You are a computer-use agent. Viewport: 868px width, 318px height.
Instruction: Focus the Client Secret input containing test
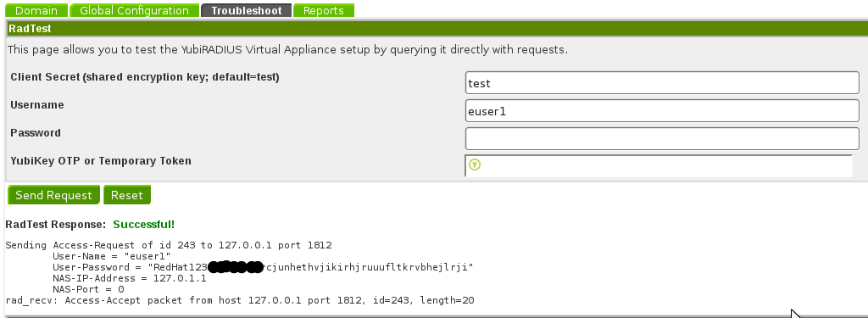[x=662, y=83]
